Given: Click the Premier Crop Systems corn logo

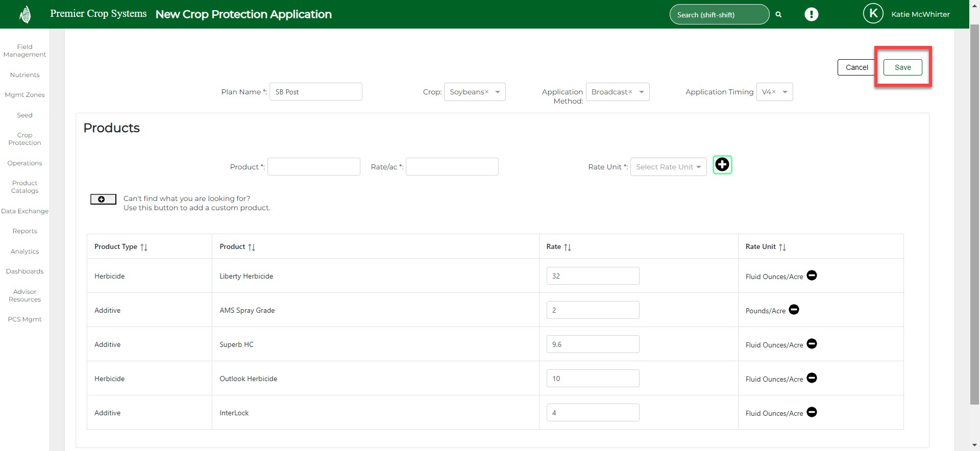Looking at the screenshot, I should 25,14.
